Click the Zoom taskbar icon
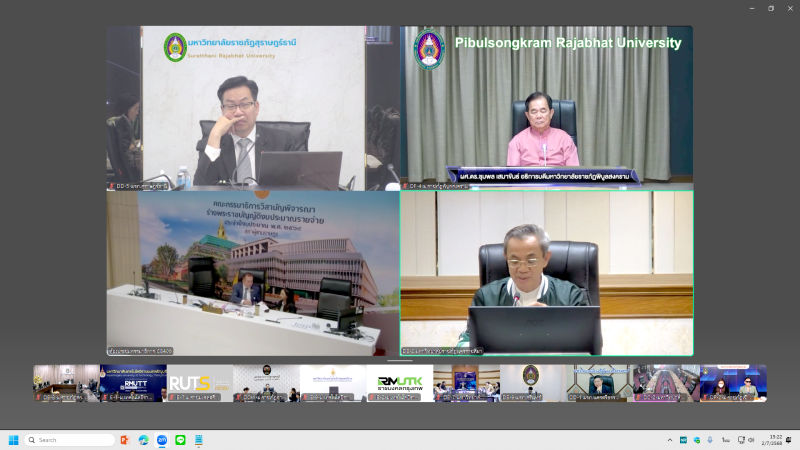 [x=162, y=440]
